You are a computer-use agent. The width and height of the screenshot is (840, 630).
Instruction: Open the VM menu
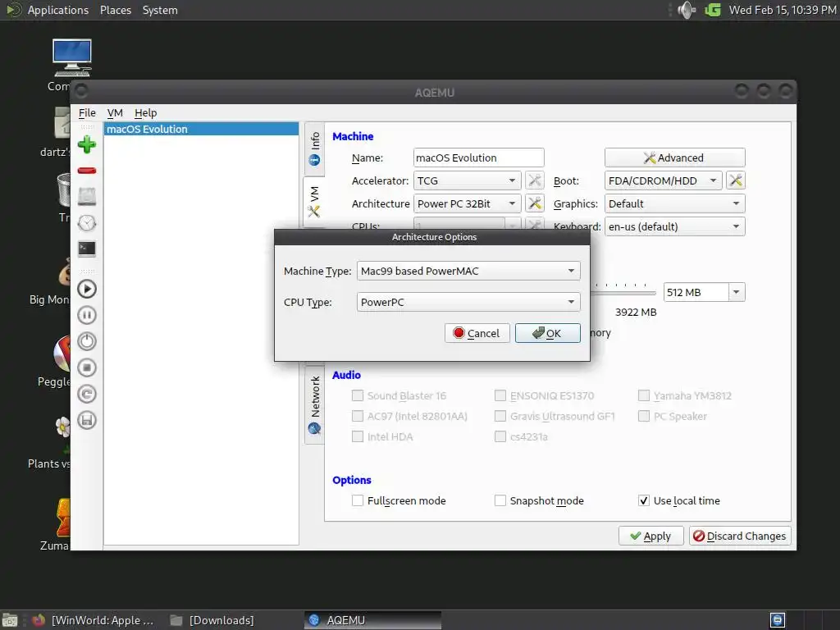pyautogui.click(x=115, y=113)
